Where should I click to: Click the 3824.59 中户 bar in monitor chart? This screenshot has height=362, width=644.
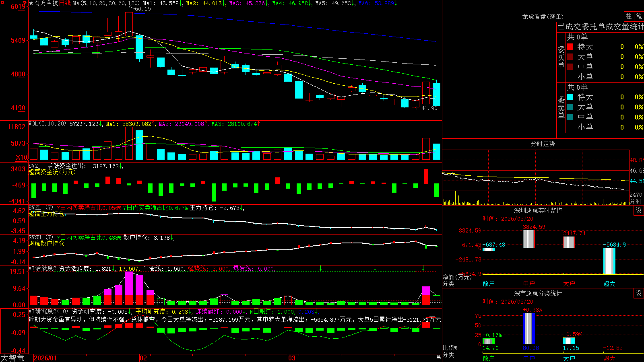529,239
